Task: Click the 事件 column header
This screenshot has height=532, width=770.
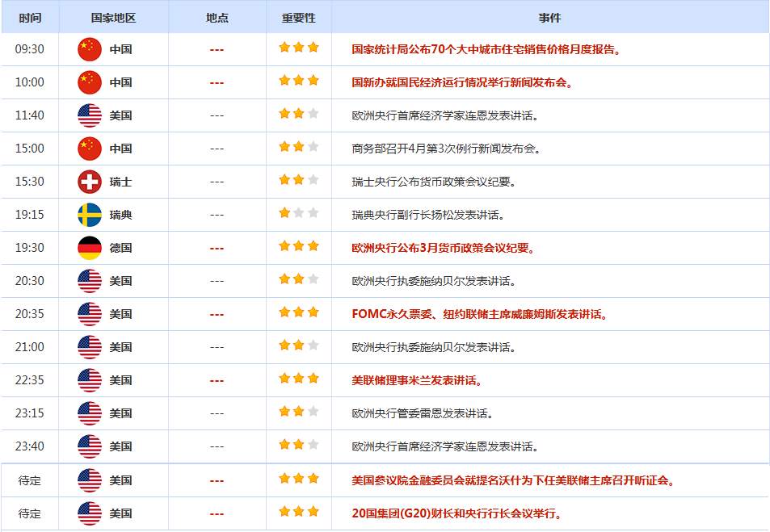Action: pyautogui.click(x=553, y=16)
